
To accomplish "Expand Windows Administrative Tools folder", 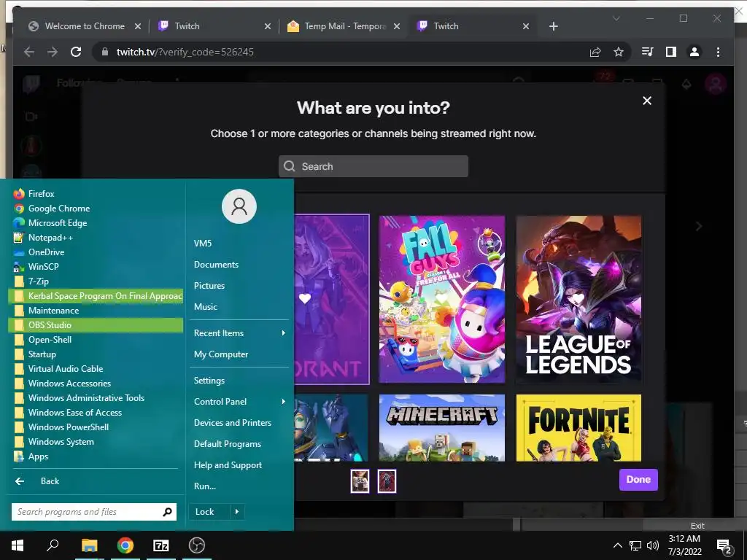I will click(96, 398).
